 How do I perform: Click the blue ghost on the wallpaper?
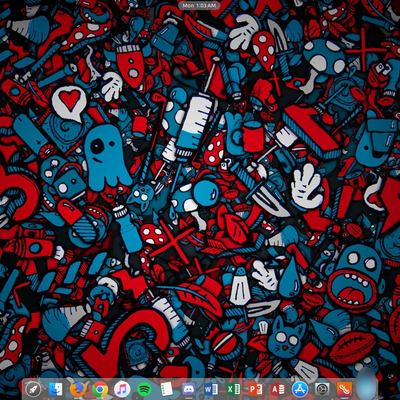tap(106, 156)
